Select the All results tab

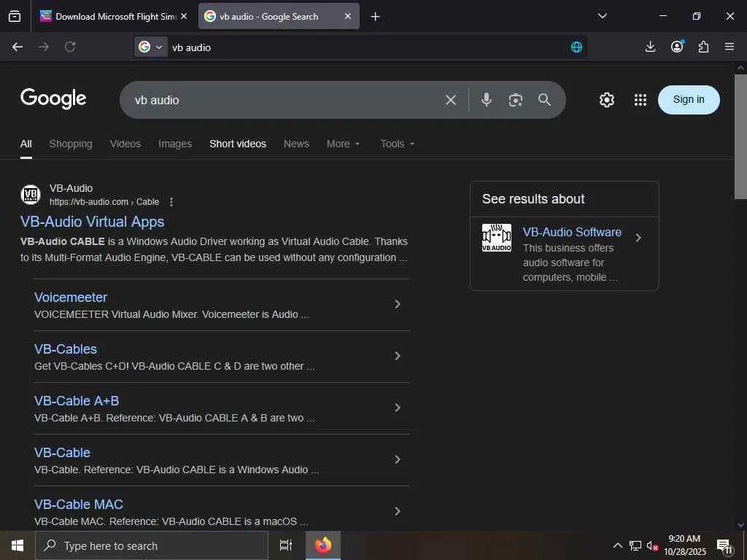(x=26, y=144)
